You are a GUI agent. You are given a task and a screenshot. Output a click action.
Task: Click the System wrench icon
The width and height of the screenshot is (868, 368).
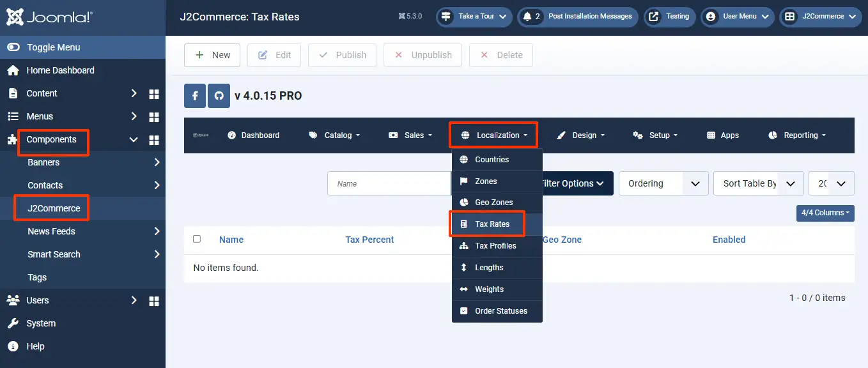point(13,323)
